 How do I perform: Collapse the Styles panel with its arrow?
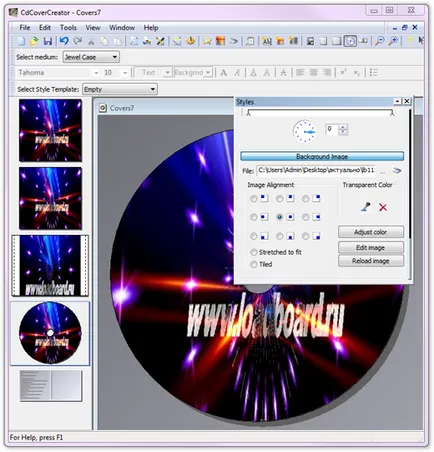(397, 101)
